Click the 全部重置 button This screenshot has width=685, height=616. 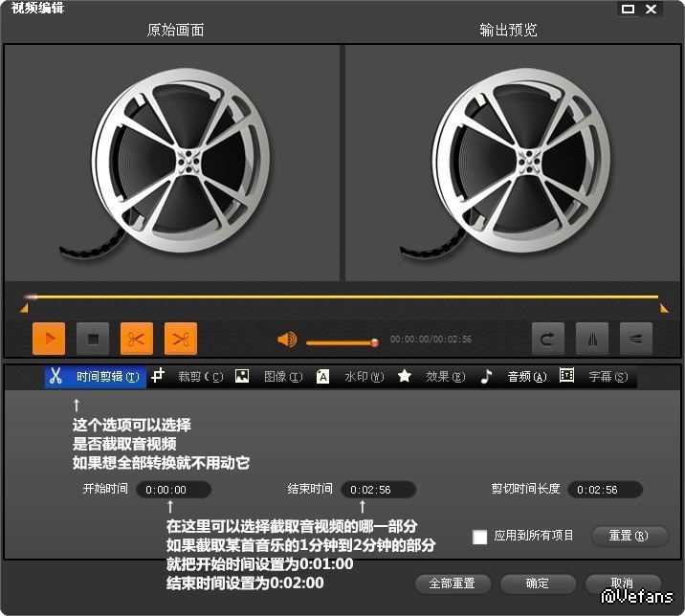click(453, 583)
